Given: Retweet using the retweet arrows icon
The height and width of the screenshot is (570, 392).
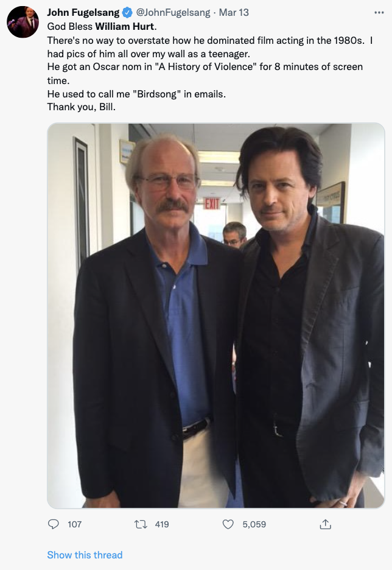Looking at the screenshot, I should point(141,524).
